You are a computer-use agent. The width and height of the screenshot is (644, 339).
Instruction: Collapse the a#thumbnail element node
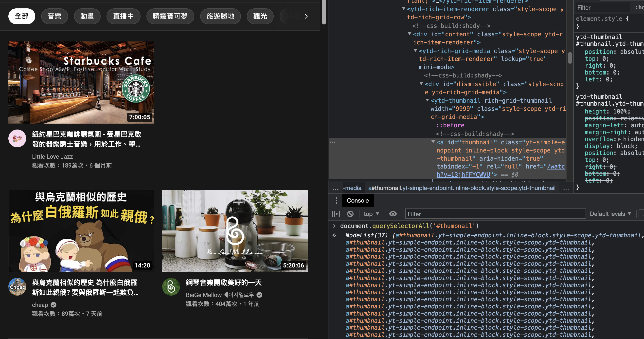(433, 142)
